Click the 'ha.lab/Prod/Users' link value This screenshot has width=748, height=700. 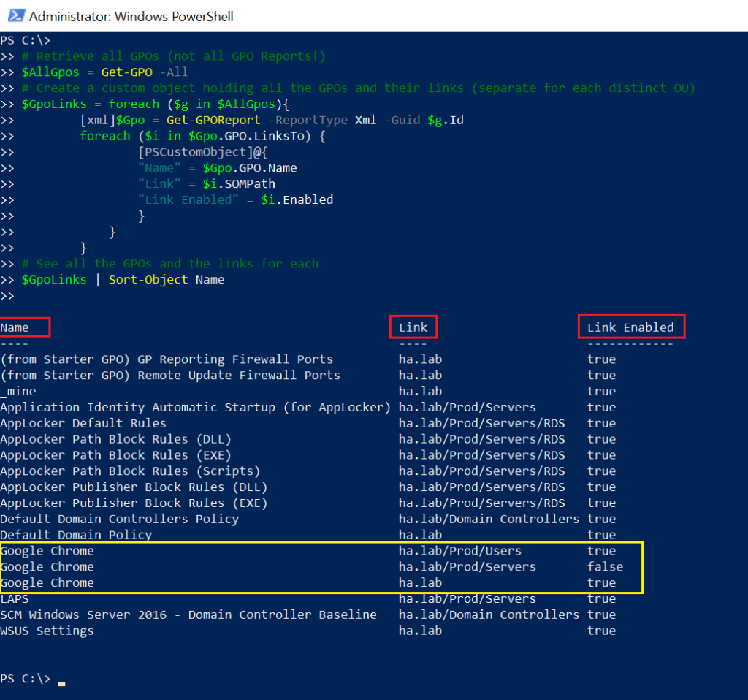pyautogui.click(x=460, y=551)
